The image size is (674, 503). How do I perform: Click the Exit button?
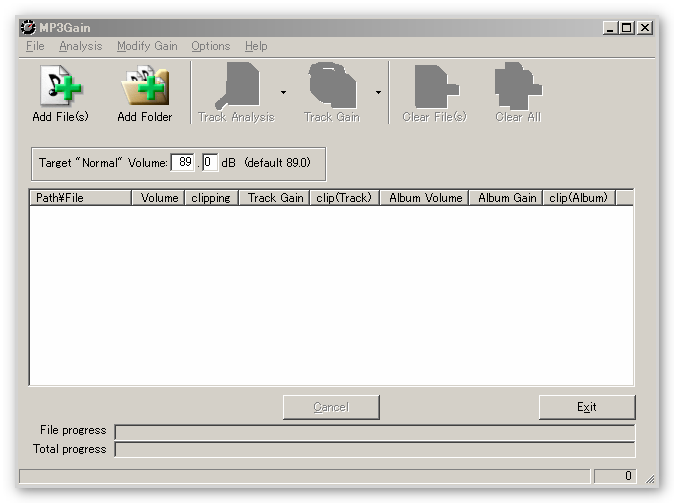pos(587,407)
